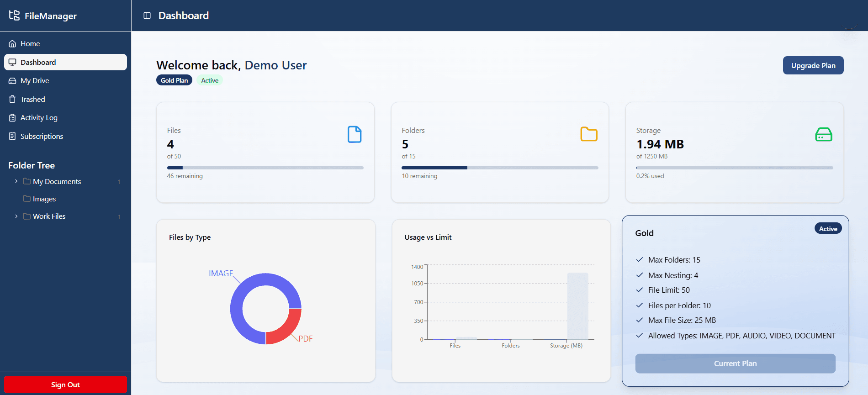Click the Current Plan button
Viewport: 868px width, 395px height.
735,363
